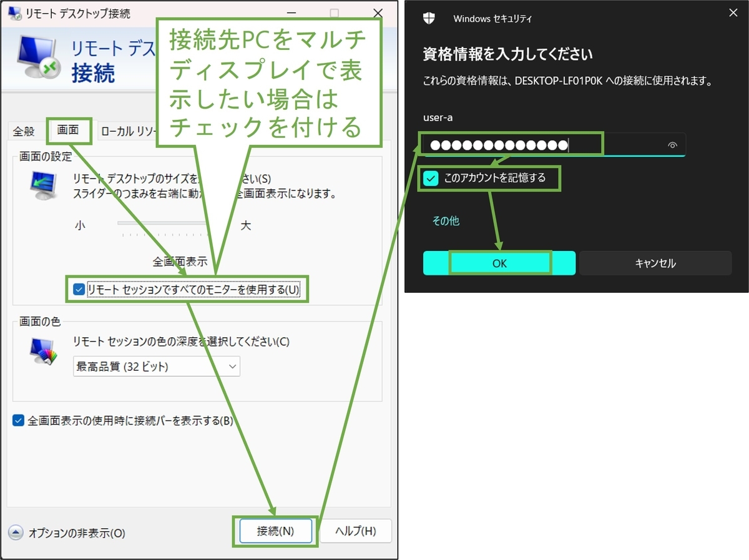Image resolution: width=749 pixels, height=560 pixels.
Task: Click the Windows Security shield icon
Action: tap(429, 18)
